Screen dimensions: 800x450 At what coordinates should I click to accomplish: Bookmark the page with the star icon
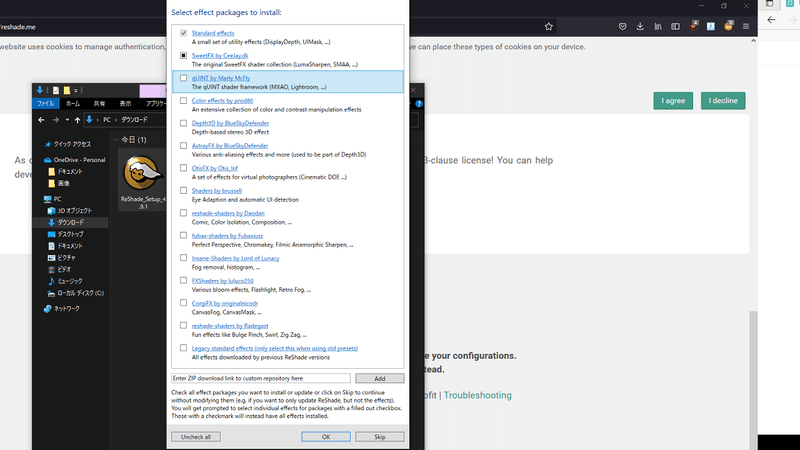548,27
